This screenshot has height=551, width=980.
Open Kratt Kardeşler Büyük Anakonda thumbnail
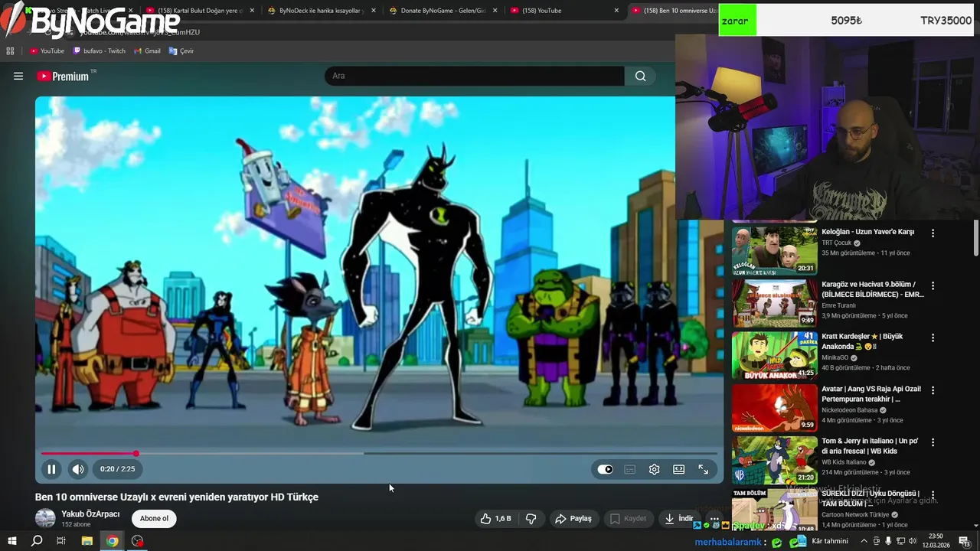[774, 355]
